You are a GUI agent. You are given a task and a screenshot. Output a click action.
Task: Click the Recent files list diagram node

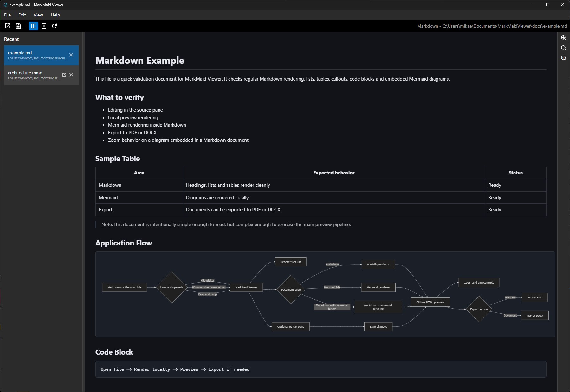(291, 262)
